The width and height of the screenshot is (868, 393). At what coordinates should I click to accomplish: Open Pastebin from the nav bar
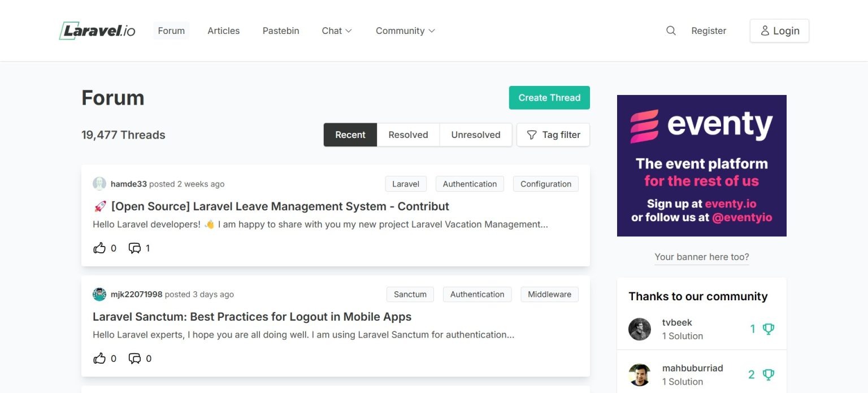point(281,31)
